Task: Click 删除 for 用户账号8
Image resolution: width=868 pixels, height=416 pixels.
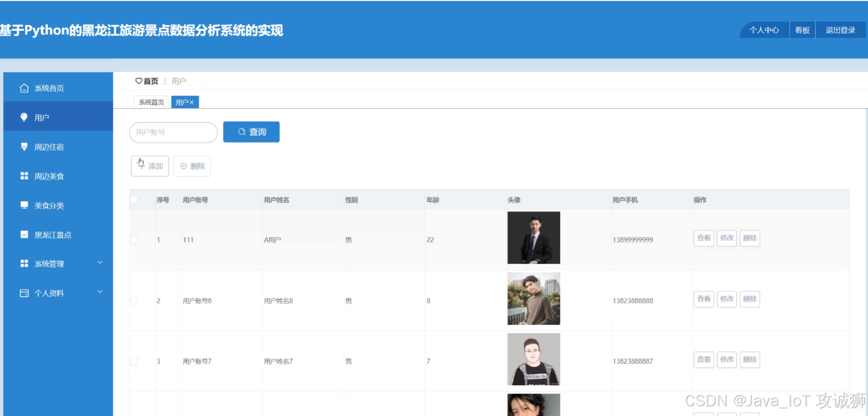Action: coord(750,299)
